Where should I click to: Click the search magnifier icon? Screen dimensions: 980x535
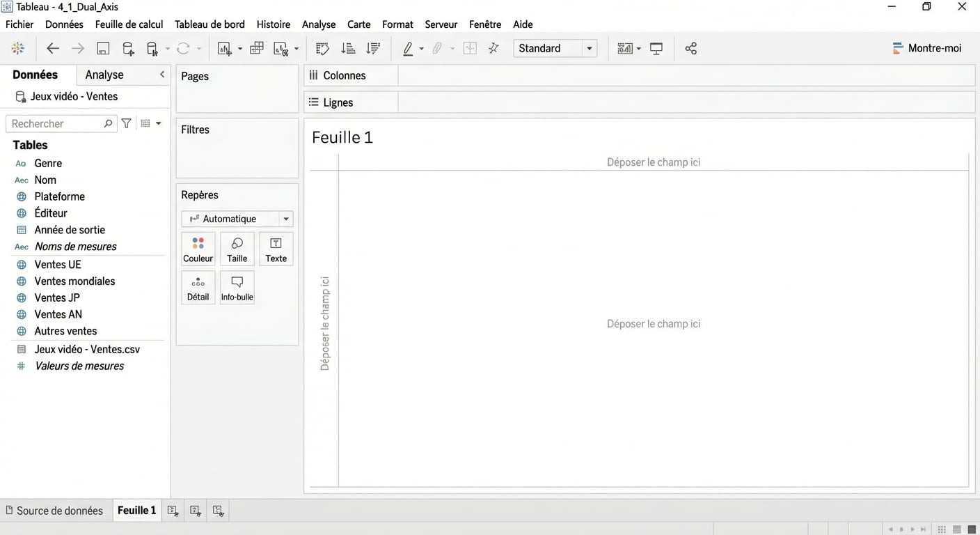(108, 123)
